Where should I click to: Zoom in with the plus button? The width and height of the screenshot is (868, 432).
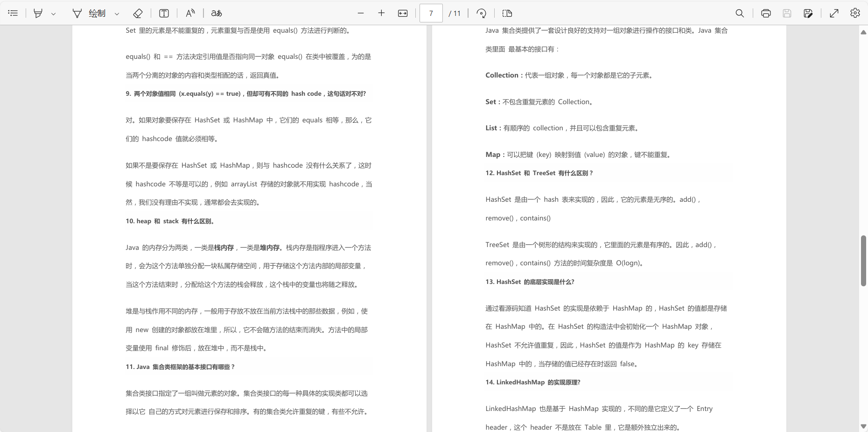[x=381, y=13]
